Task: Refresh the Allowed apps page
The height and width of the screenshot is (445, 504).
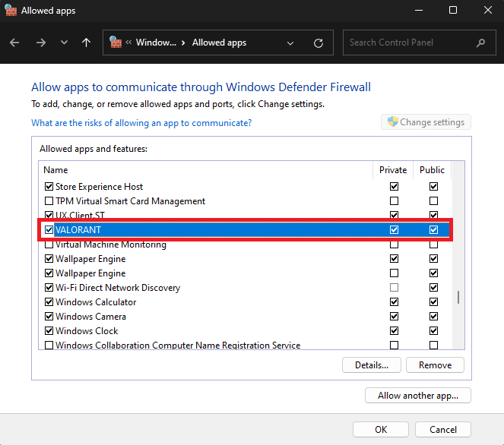Action: coord(319,43)
